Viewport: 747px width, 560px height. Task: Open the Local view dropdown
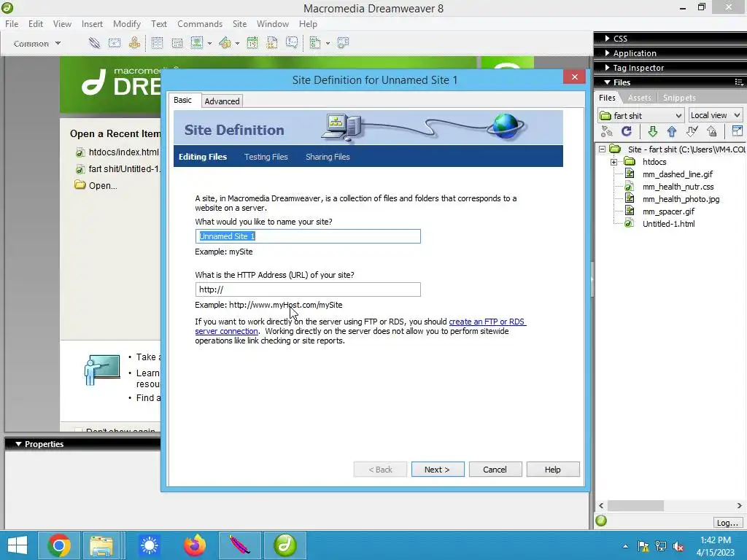[716, 116]
